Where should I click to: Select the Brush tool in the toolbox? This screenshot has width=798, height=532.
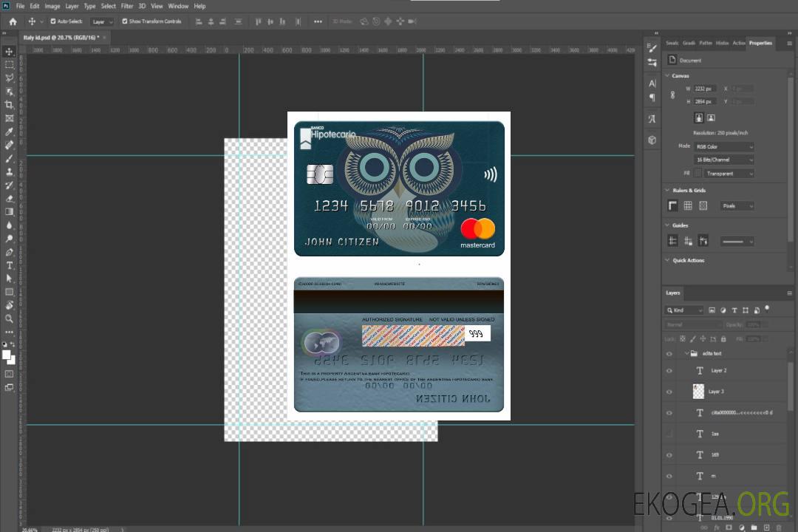[x=9, y=158]
